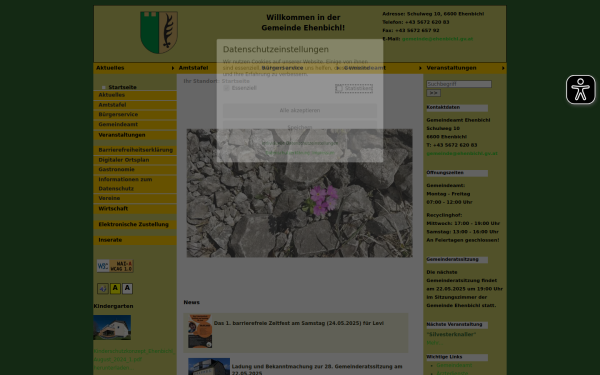The width and height of the screenshot is (600, 375).
Task: Open the barrierefreie Zeltfest news headline
Action: [x=298, y=323]
